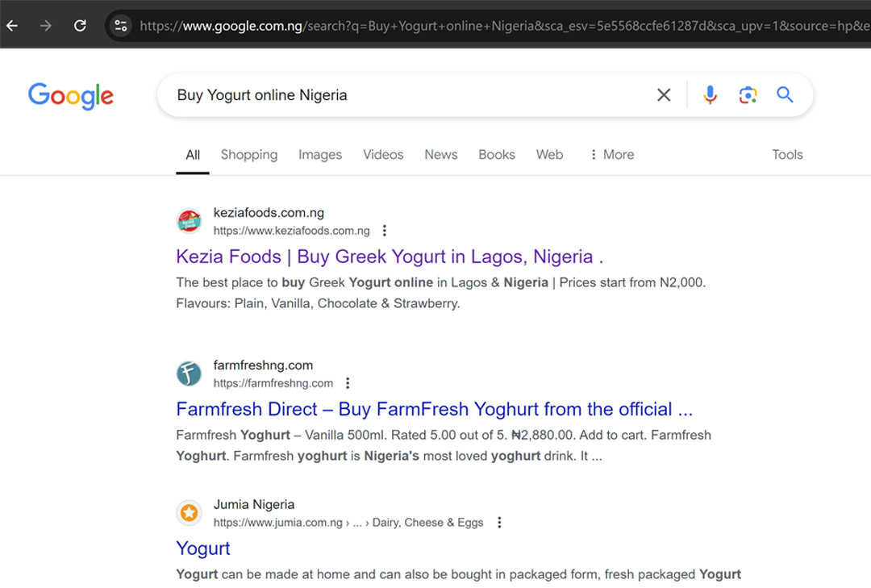The width and height of the screenshot is (871, 588).
Task: Switch to the News tab
Action: (441, 155)
